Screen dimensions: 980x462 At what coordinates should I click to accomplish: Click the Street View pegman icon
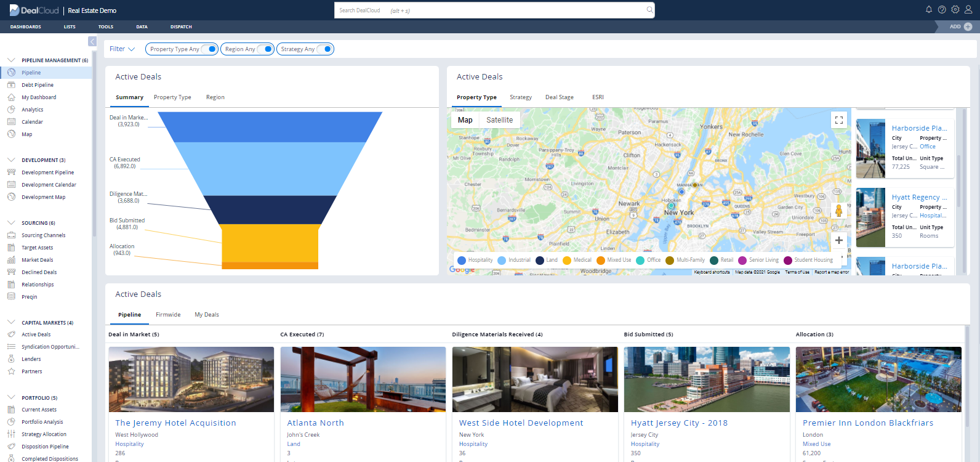(x=838, y=211)
